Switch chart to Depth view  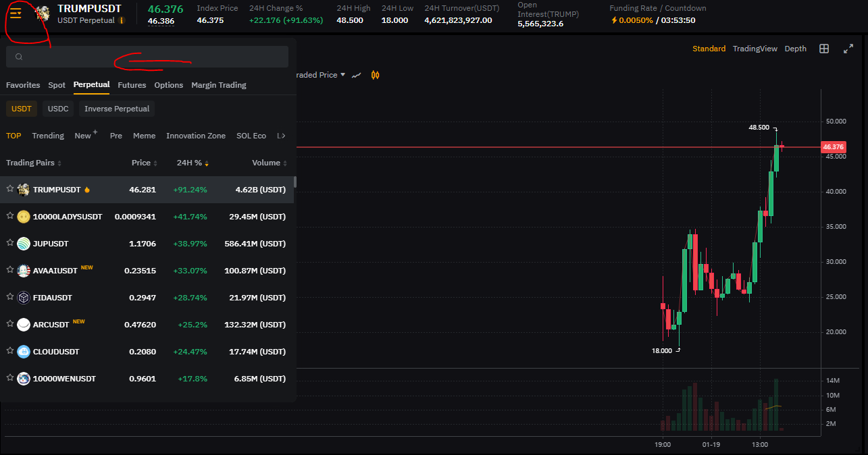[796, 49]
